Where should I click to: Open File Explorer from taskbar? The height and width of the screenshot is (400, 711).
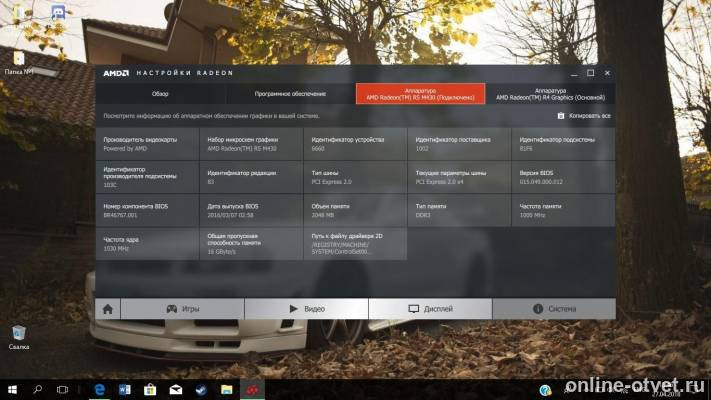coord(227,390)
